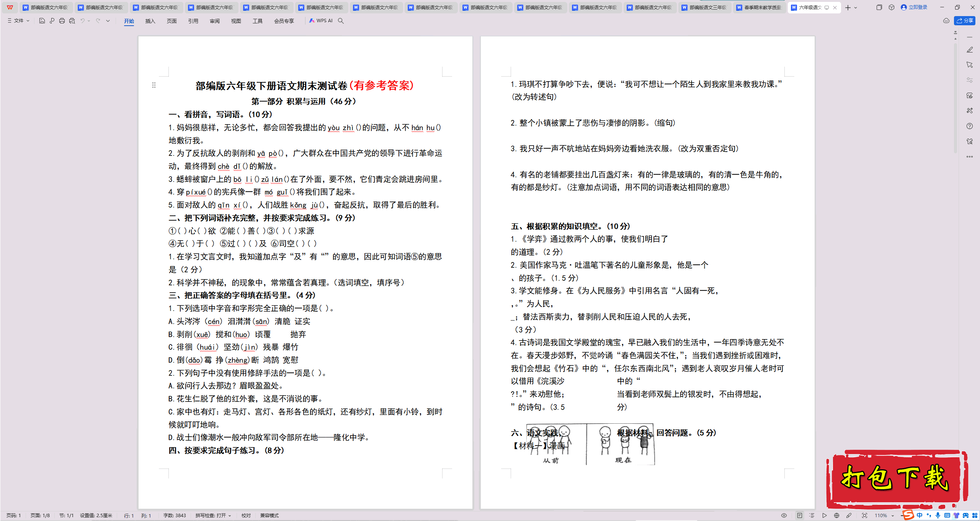
Task: Click the comic image 从前 现在
Action: [x=590, y=444]
